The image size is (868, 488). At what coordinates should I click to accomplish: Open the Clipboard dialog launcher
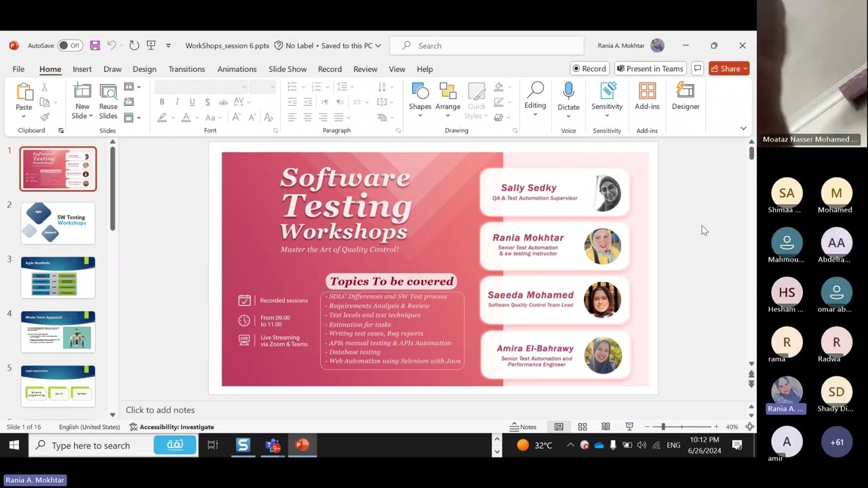(61, 130)
